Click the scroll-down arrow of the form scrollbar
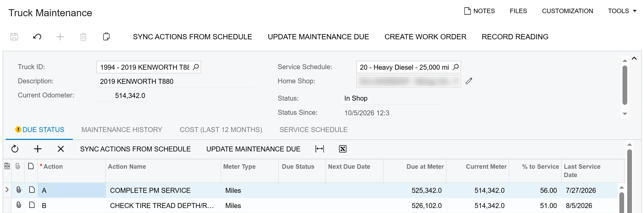 click(x=625, y=114)
